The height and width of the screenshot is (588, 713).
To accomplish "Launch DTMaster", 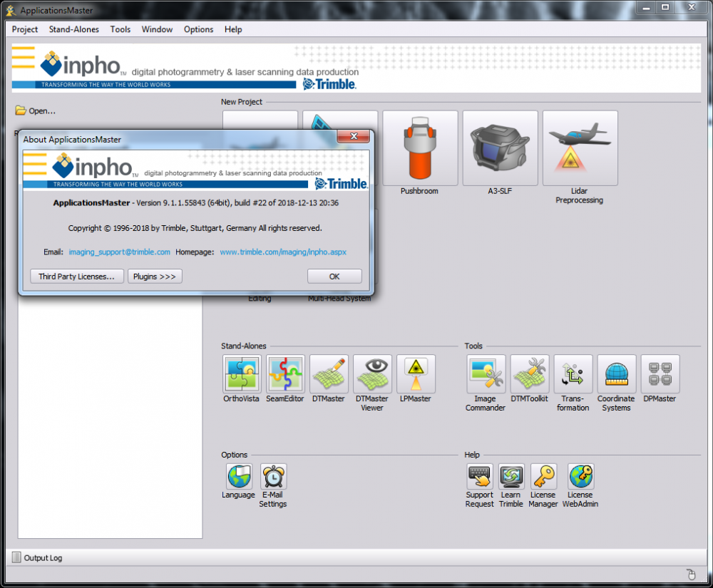I will click(328, 373).
